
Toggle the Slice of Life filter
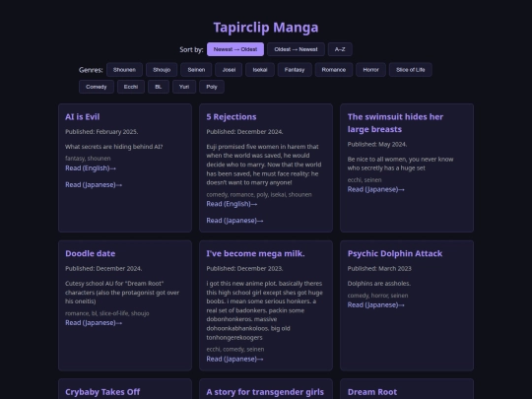coord(411,70)
